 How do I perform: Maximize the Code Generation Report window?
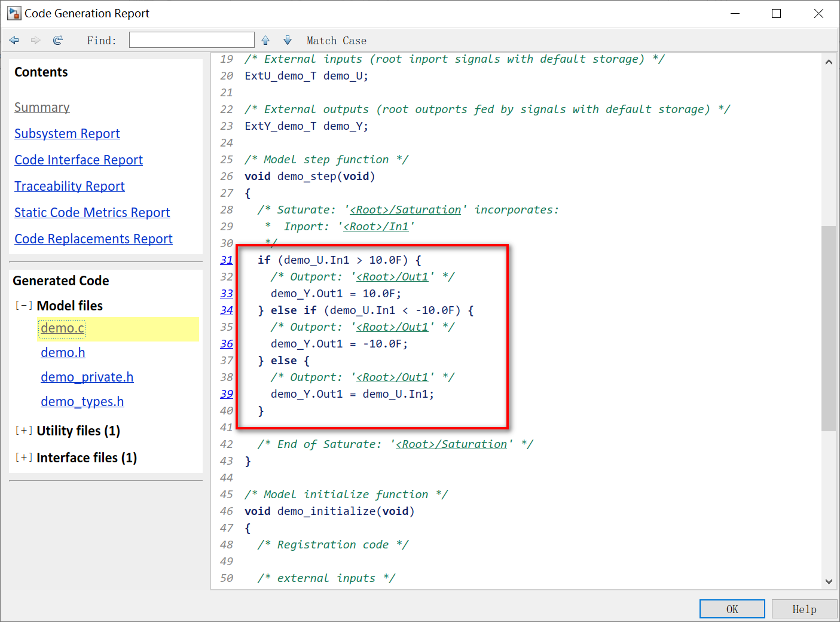coord(776,13)
